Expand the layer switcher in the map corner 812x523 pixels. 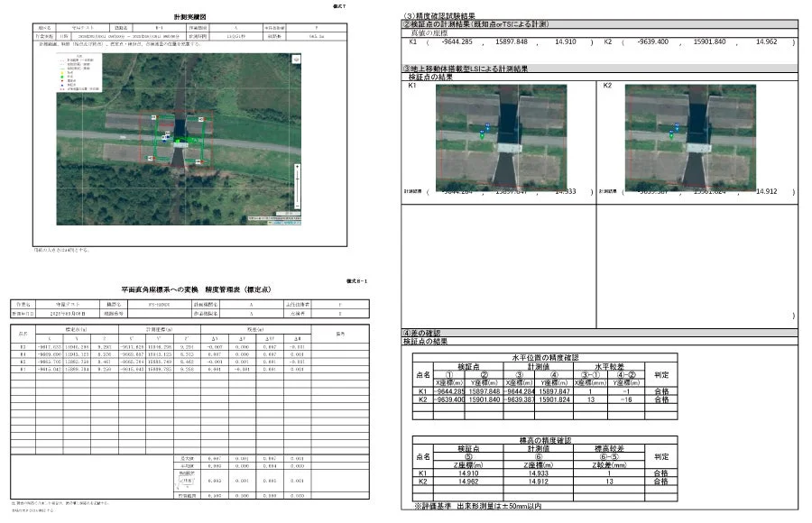click(296, 60)
